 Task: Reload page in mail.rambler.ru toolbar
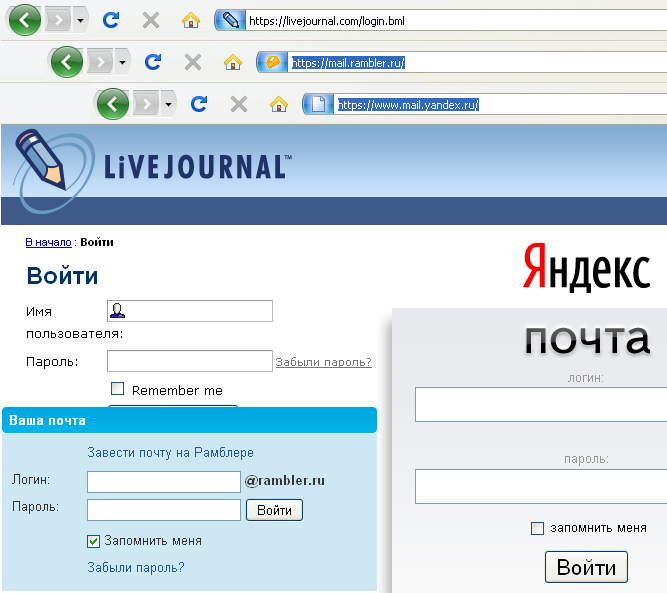pyautogui.click(x=153, y=62)
